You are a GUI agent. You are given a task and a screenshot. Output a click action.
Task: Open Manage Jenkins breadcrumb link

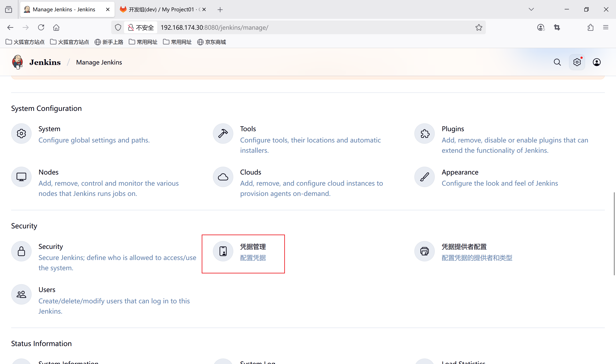[x=99, y=62]
